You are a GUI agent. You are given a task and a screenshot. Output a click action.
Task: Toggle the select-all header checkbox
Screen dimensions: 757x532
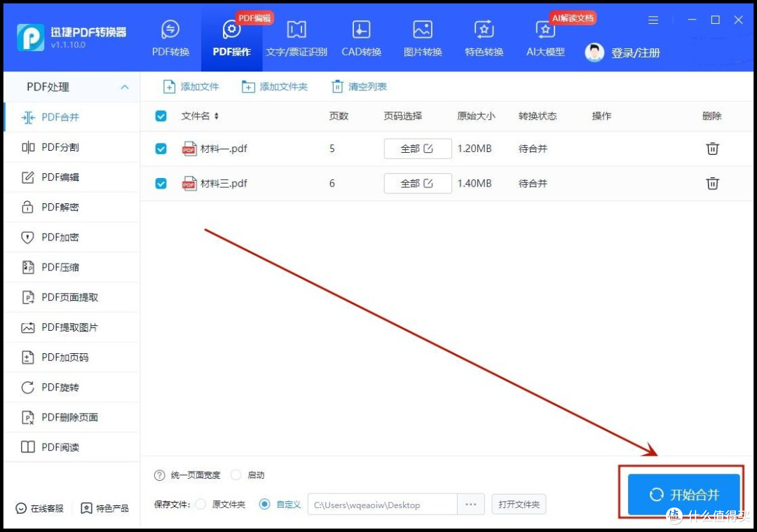[x=161, y=116]
